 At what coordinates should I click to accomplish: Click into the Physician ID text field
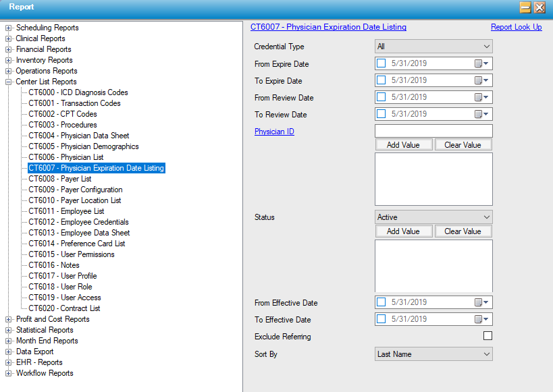433,131
